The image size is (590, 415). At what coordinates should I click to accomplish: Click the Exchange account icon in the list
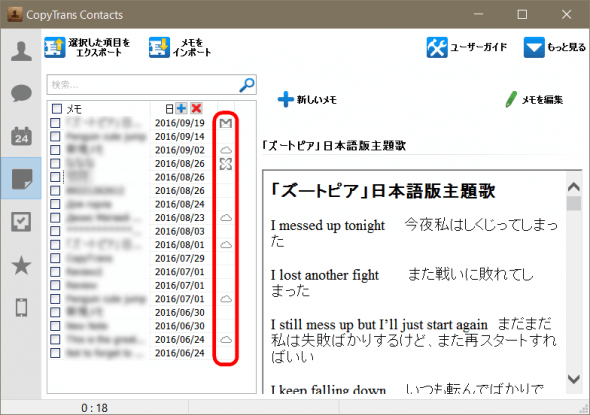(x=226, y=164)
